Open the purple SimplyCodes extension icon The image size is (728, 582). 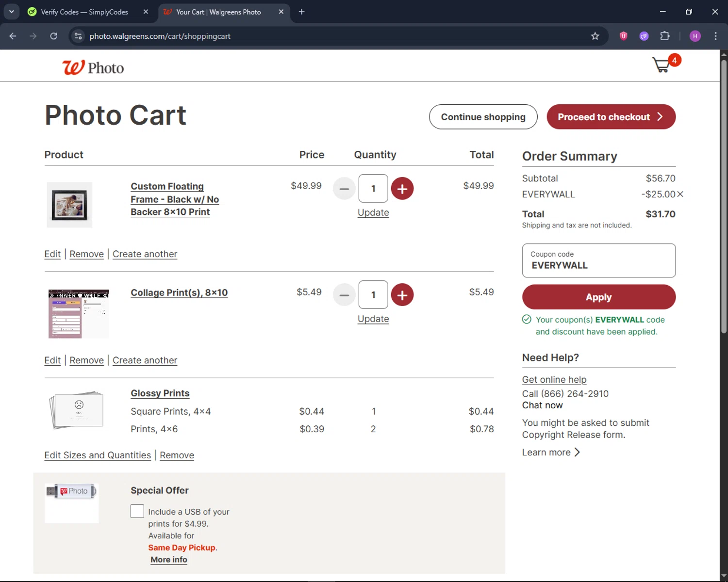point(644,36)
